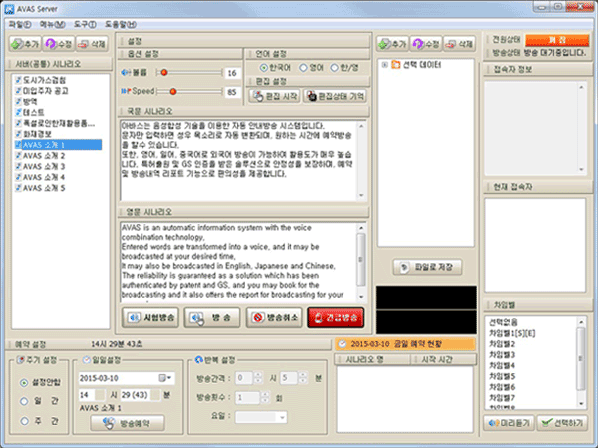Save to file with 파일로 저장
Screen dimensions: 598x448
[x=427, y=267]
